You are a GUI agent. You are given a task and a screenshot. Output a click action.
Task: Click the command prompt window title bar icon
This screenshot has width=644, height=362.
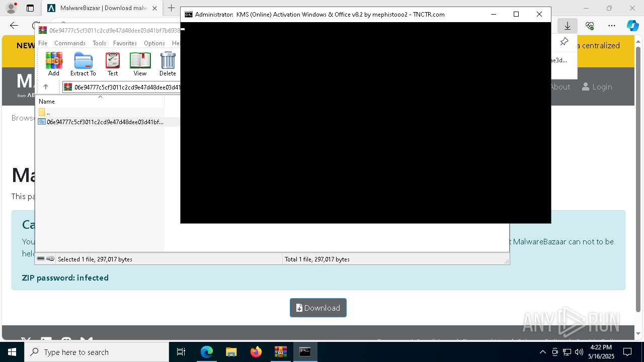click(x=189, y=15)
